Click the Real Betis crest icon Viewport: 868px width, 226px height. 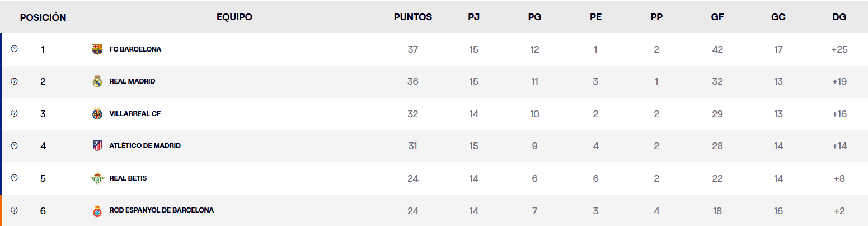97,178
